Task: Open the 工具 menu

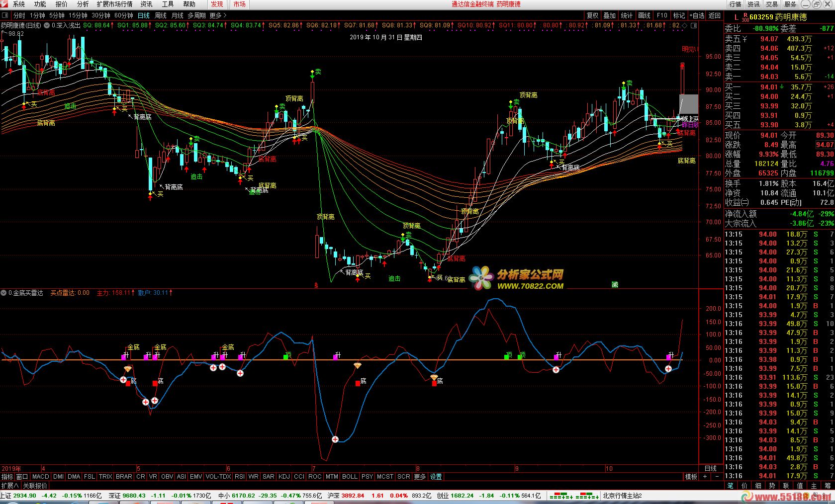Action: coord(168,4)
